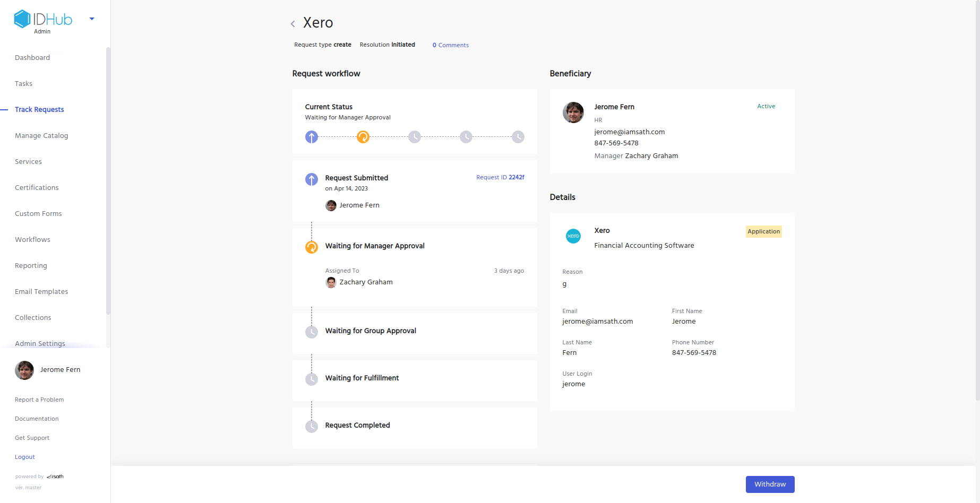Go to Manage Catalog in sidebar
This screenshot has height=503, width=980.
[41, 135]
